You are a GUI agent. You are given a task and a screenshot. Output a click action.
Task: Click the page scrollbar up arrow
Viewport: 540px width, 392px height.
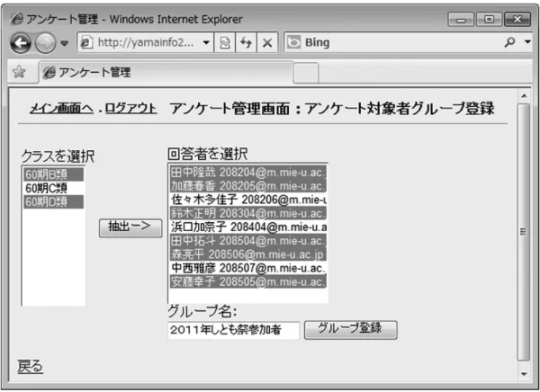pos(524,95)
